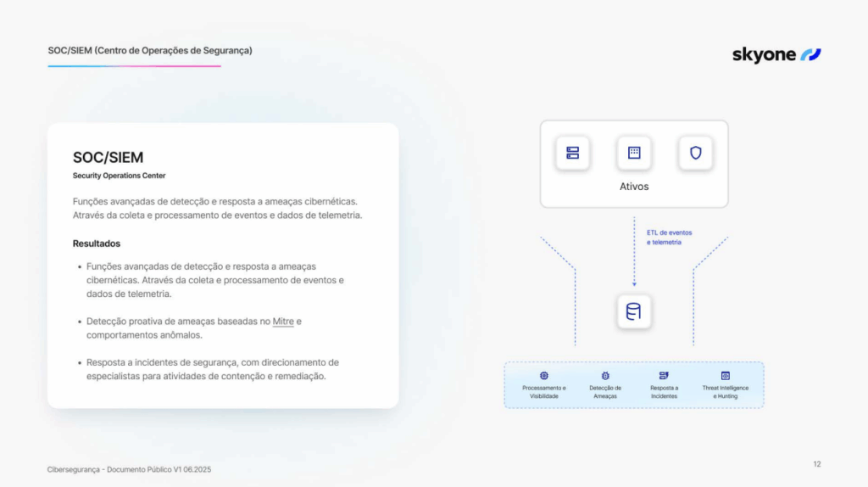Click the ETL de eventos e telemetria label
Screen dimensions: 868x487
669,237
